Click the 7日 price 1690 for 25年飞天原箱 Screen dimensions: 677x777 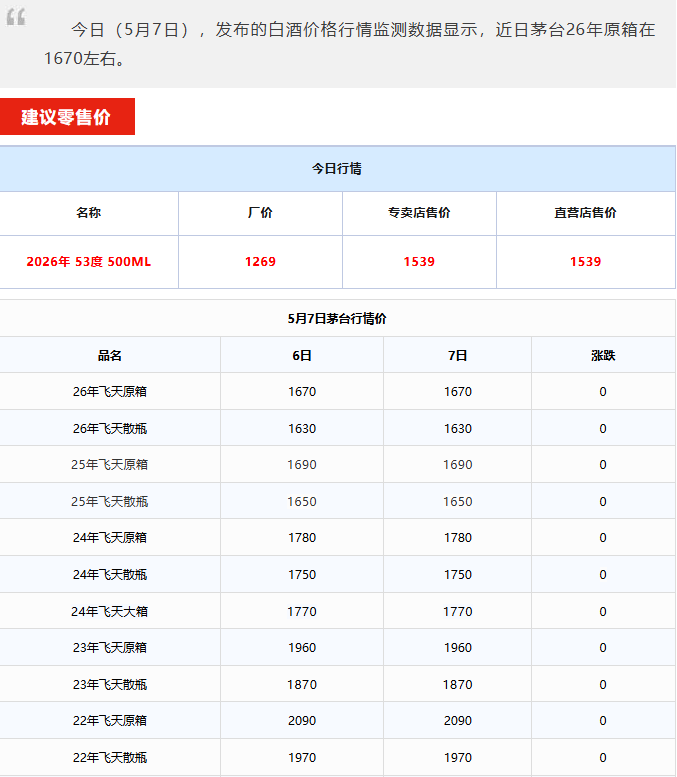click(x=457, y=464)
